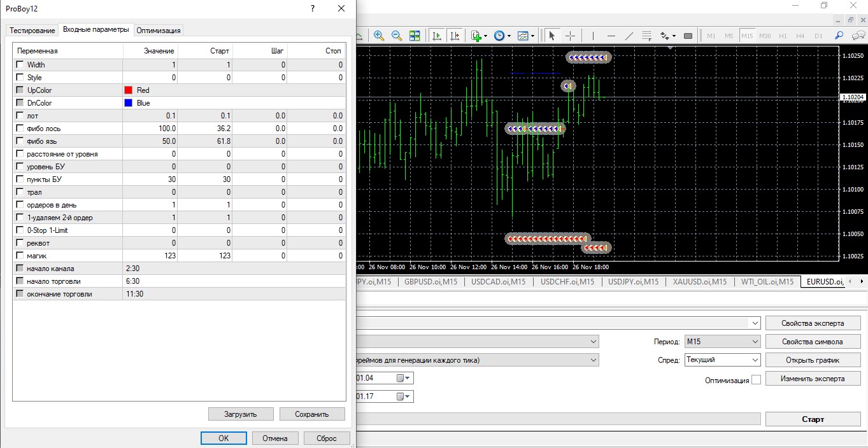Viewport: 868px width, 448px height.
Task: Select the cursor arrow tool
Action: [552, 36]
